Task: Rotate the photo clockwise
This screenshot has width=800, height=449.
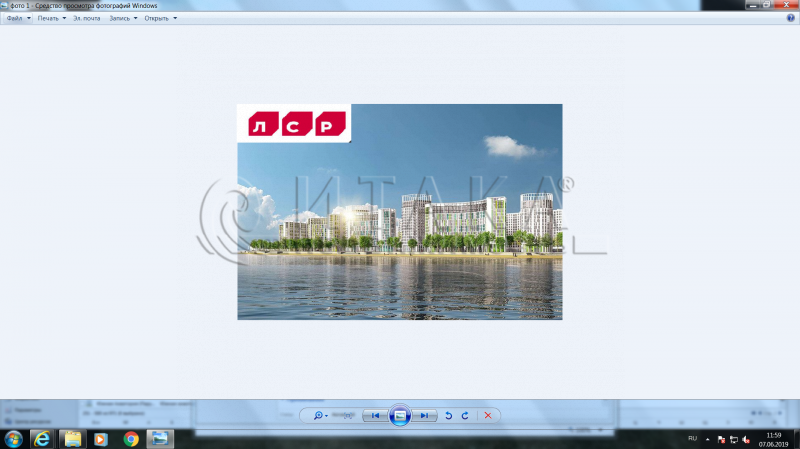Action: tap(465, 415)
